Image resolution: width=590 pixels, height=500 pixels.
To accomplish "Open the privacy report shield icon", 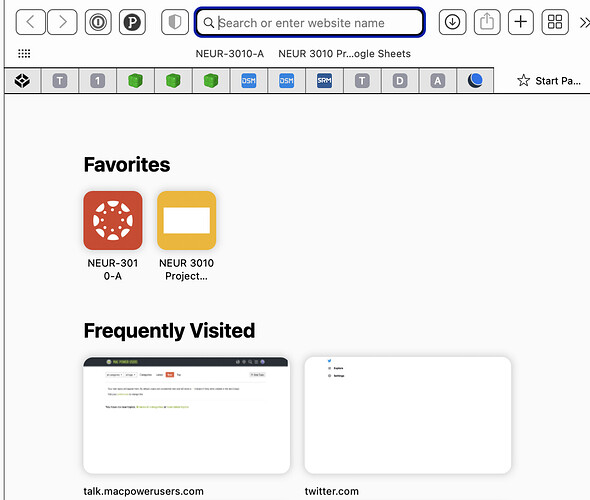I will pos(175,23).
